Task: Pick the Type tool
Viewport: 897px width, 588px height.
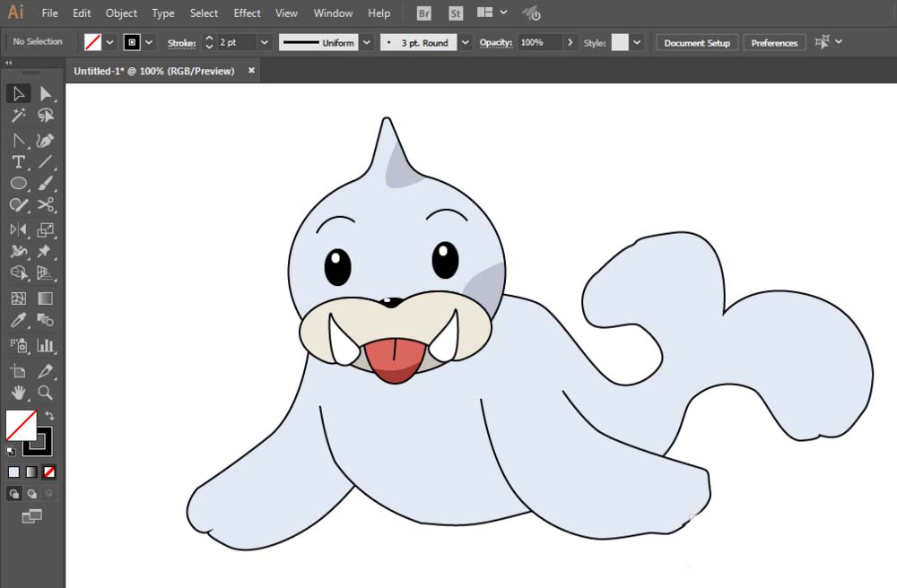Action: point(18,162)
